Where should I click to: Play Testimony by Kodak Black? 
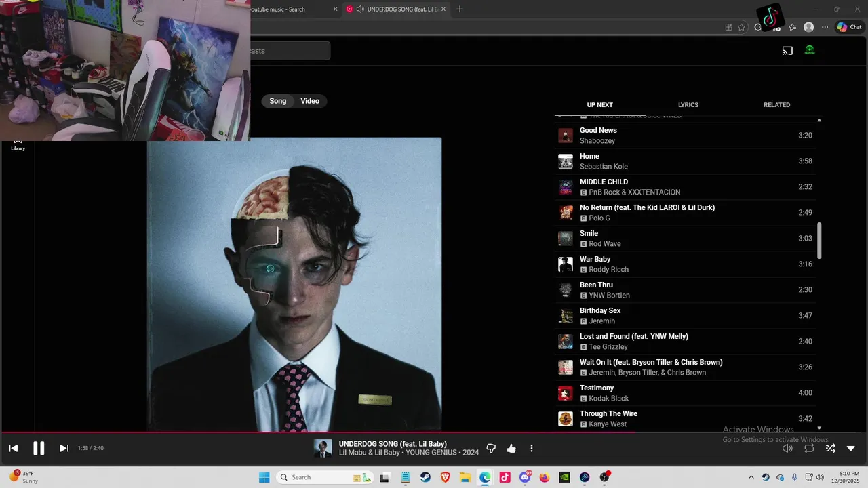[685, 393]
